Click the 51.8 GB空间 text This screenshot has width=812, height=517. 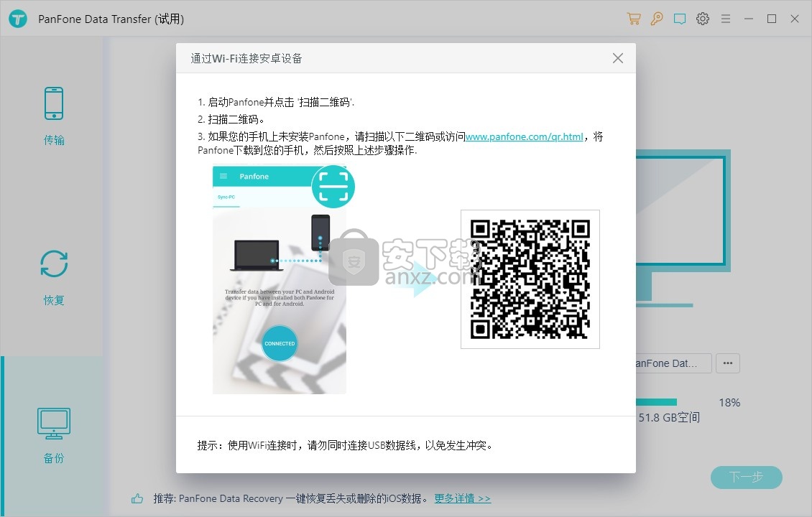668,417
